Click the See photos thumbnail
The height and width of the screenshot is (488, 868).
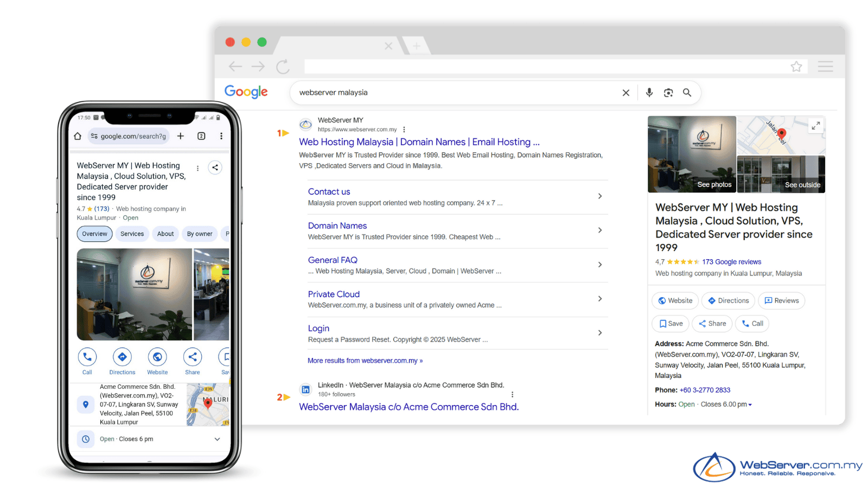692,155
